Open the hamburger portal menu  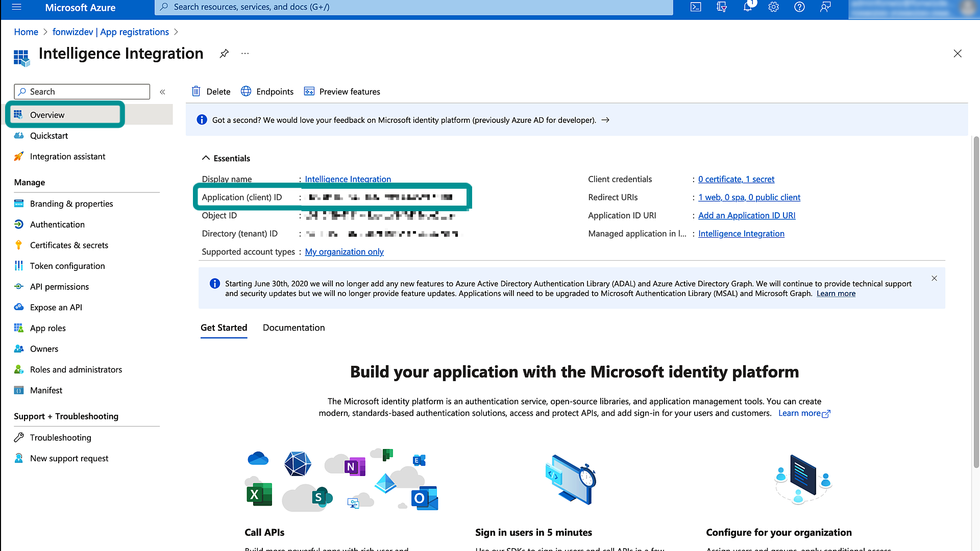(x=16, y=7)
